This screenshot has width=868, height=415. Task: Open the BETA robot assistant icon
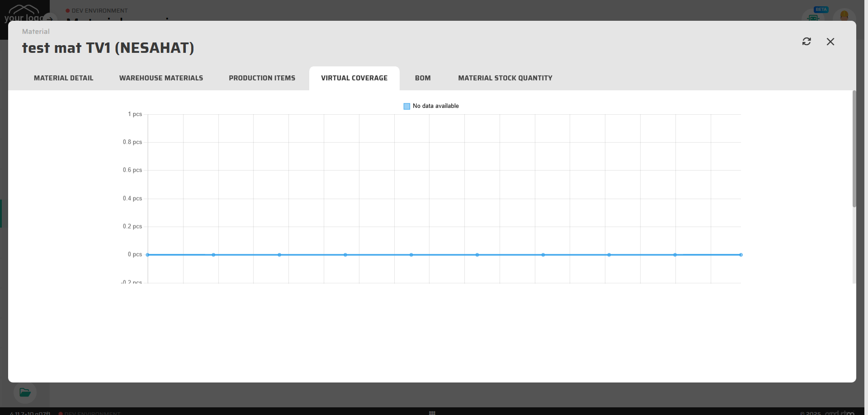(813, 17)
